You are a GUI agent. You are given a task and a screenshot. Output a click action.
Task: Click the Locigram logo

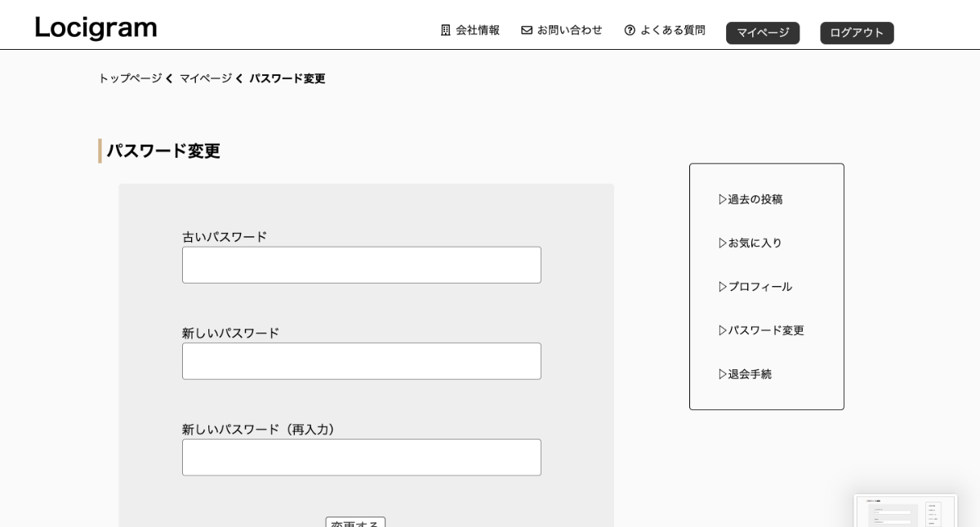pyautogui.click(x=96, y=28)
